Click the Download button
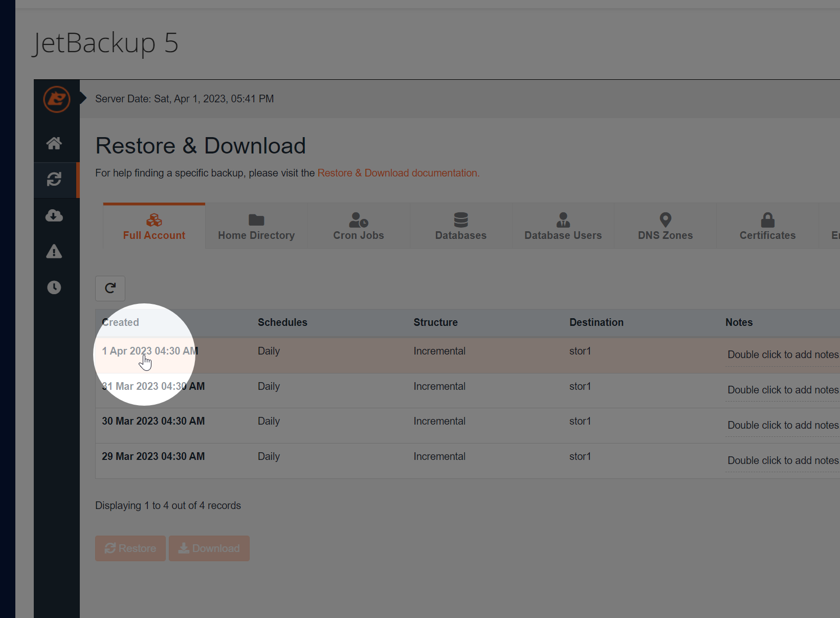This screenshot has width=840, height=618. pos(209,548)
